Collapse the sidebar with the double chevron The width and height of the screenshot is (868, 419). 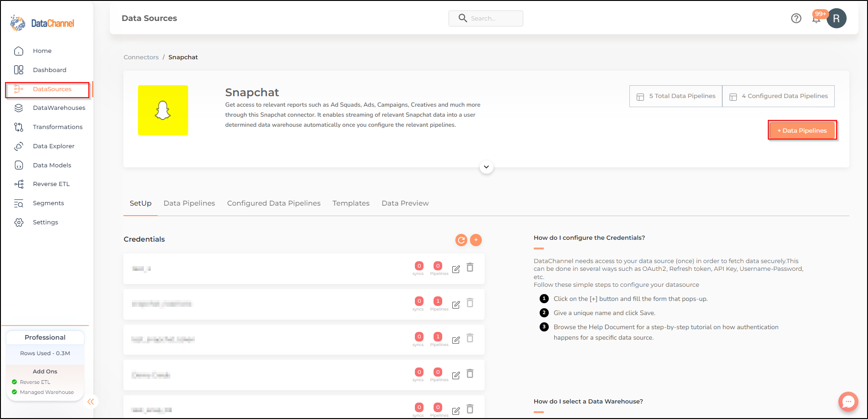(x=91, y=402)
